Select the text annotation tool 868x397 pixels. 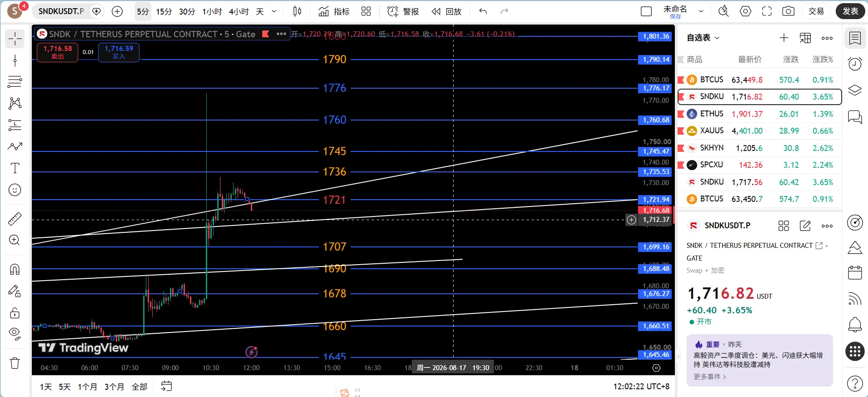[x=15, y=168]
